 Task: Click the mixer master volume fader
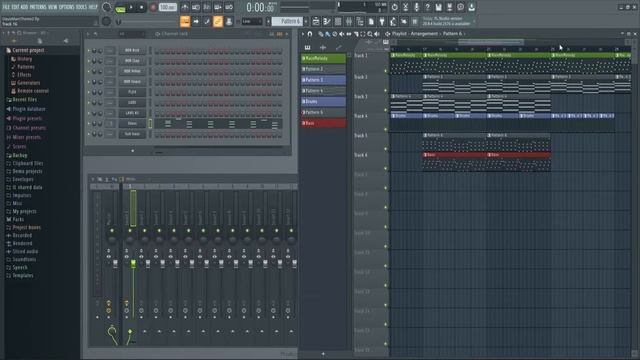[x=115, y=264]
